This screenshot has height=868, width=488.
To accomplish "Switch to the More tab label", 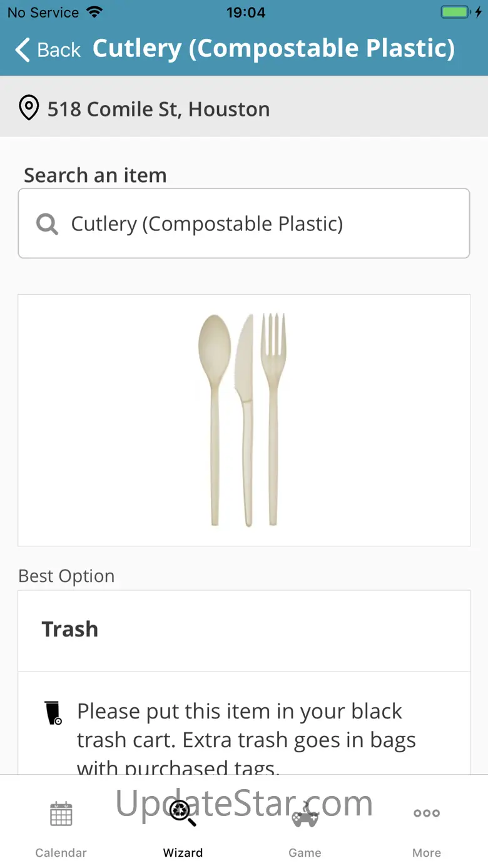I will pos(427,853).
